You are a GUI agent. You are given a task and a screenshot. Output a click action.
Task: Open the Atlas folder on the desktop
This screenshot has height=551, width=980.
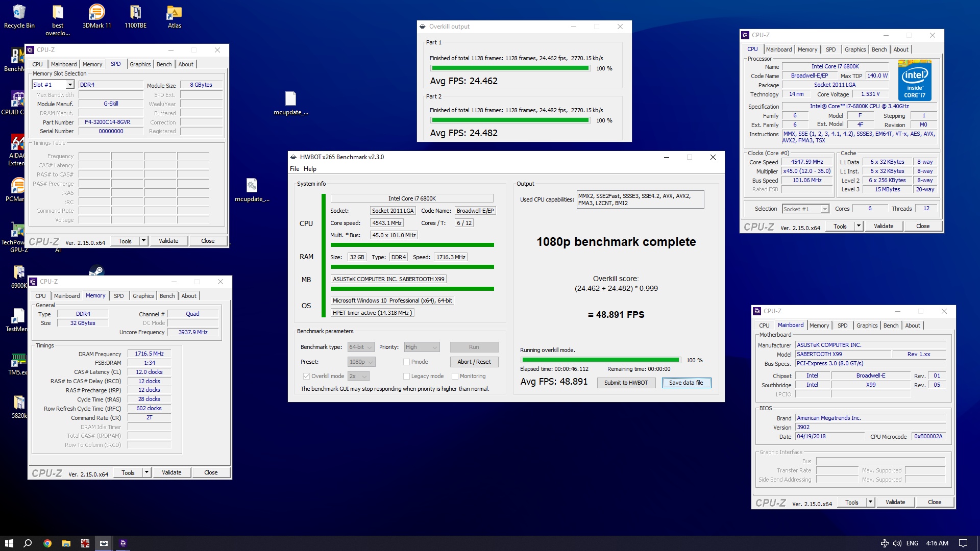(175, 16)
